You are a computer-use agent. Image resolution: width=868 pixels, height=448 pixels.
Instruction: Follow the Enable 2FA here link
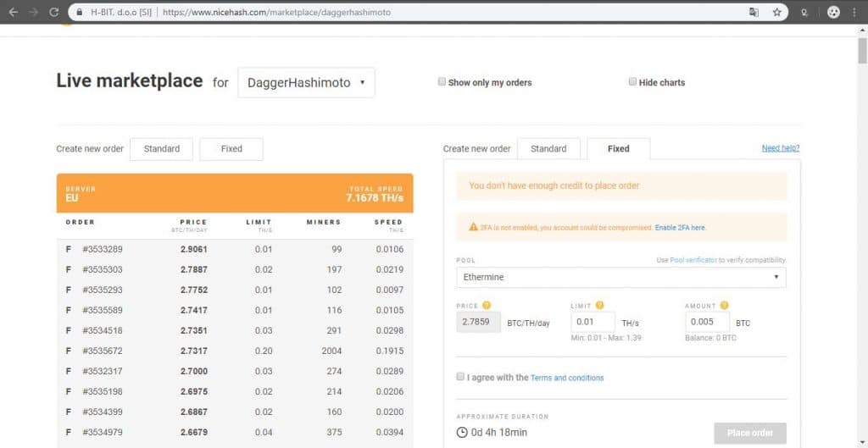681,227
